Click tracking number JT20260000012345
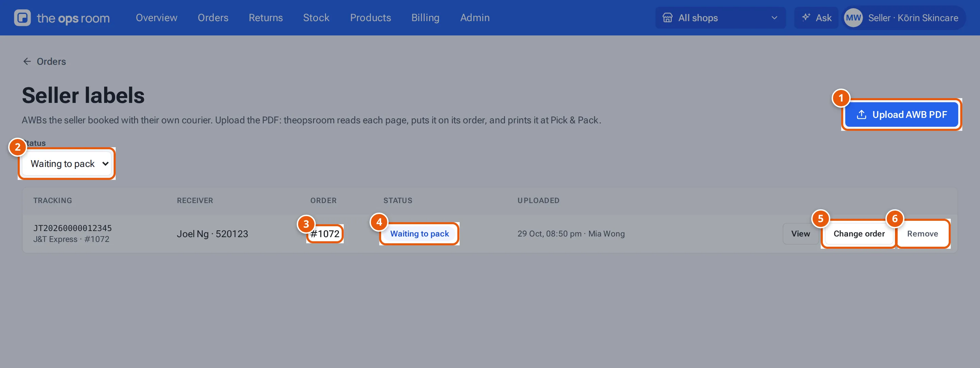 pyautogui.click(x=72, y=228)
